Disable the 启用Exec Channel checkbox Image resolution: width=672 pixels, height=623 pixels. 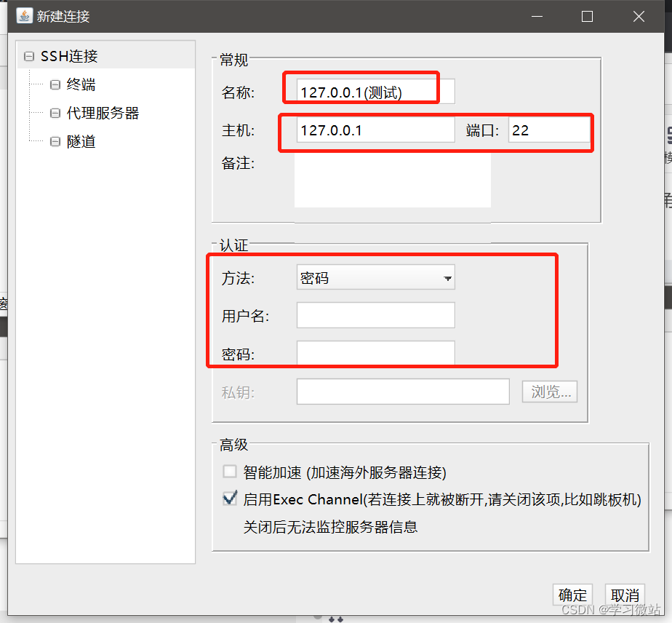(230, 499)
